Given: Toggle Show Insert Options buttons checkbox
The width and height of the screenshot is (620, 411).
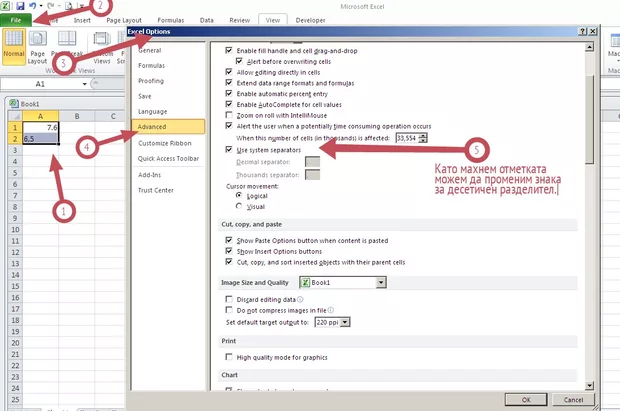Looking at the screenshot, I should [229, 251].
